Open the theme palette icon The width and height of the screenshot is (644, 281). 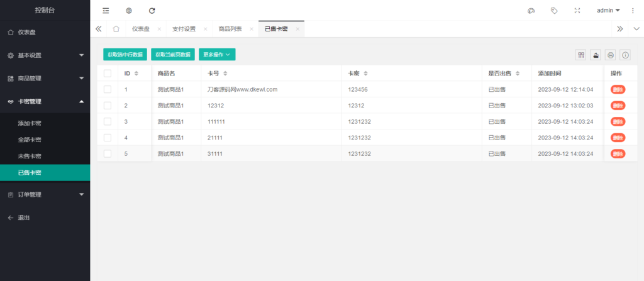point(531,11)
